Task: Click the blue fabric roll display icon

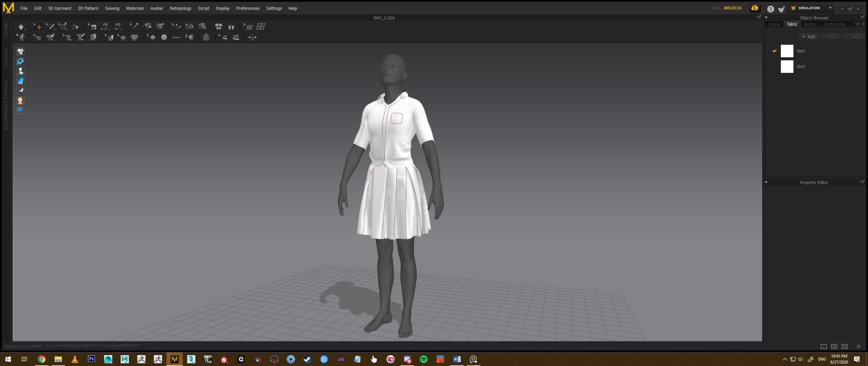Action: pyautogui.click(x=20, y=81)
